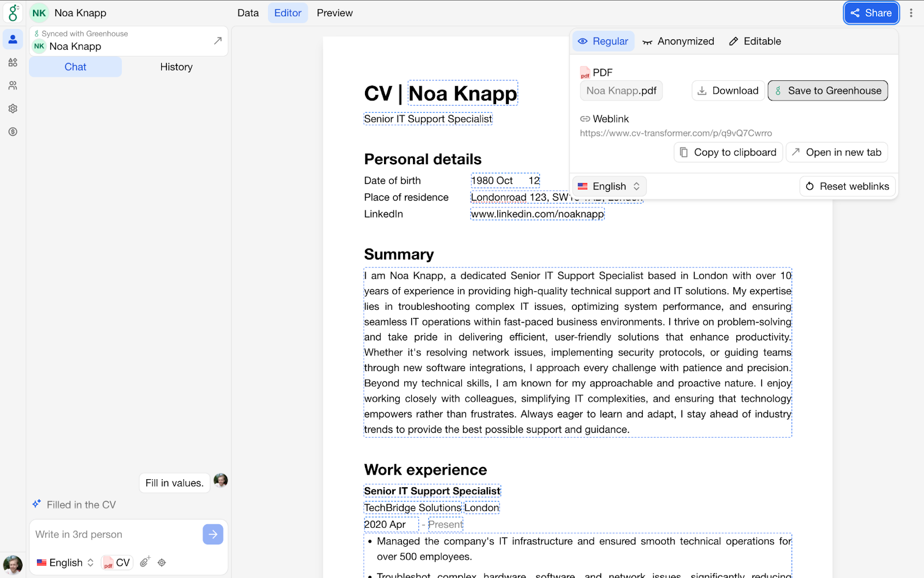Viewport: 924px width, 578px height.
Task: Click Reset weblinks
Action: 847,186
